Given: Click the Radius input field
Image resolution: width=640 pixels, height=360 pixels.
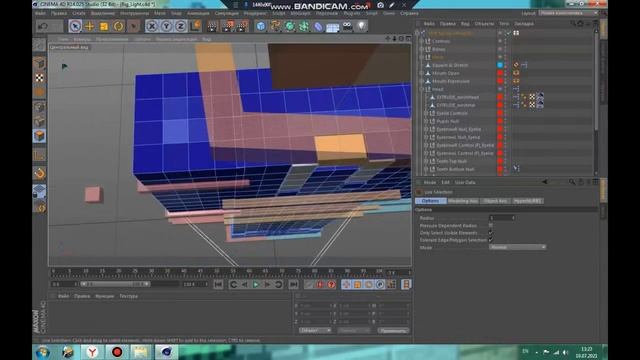Looking at the screenshot, I should pyautogui.click(x=502, y=218).
